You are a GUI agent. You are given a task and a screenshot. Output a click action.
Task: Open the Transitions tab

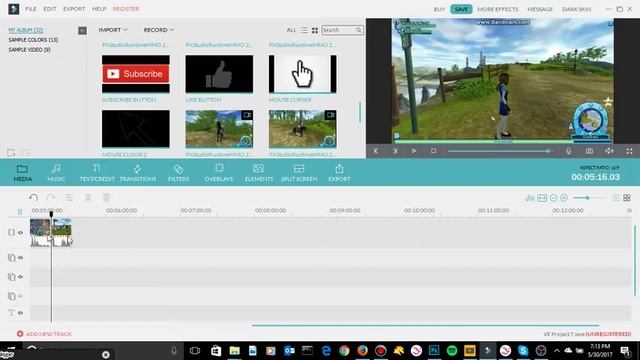pos(138,173)
